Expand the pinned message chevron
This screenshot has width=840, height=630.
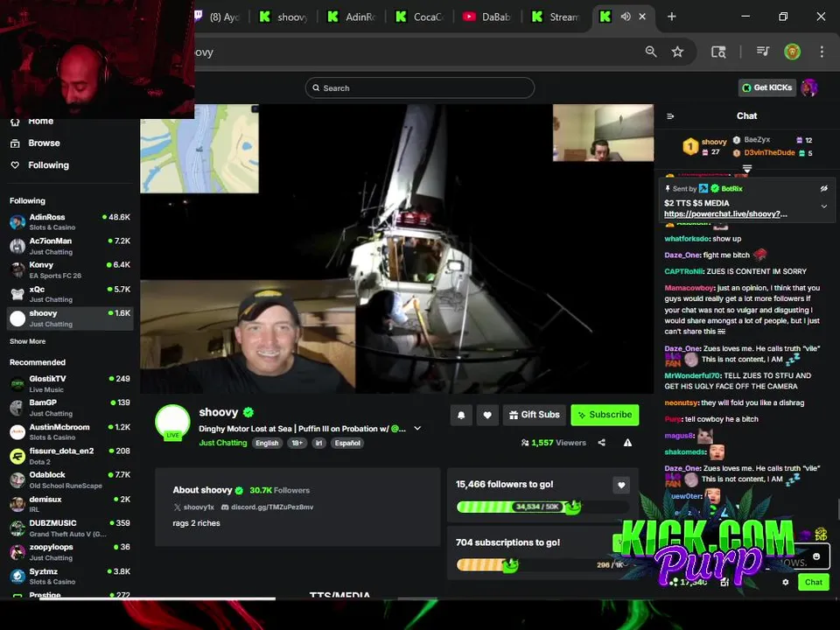tap(824, 206)
